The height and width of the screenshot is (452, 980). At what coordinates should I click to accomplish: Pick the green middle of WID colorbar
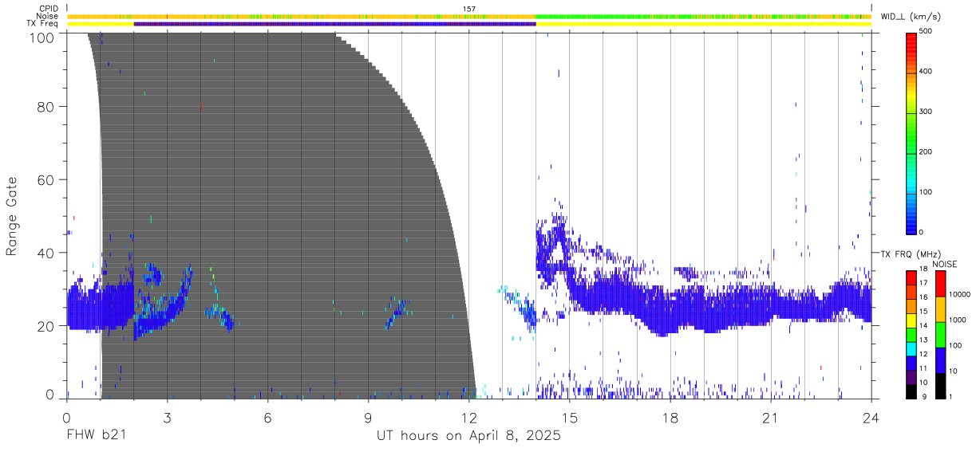point(911,132)
